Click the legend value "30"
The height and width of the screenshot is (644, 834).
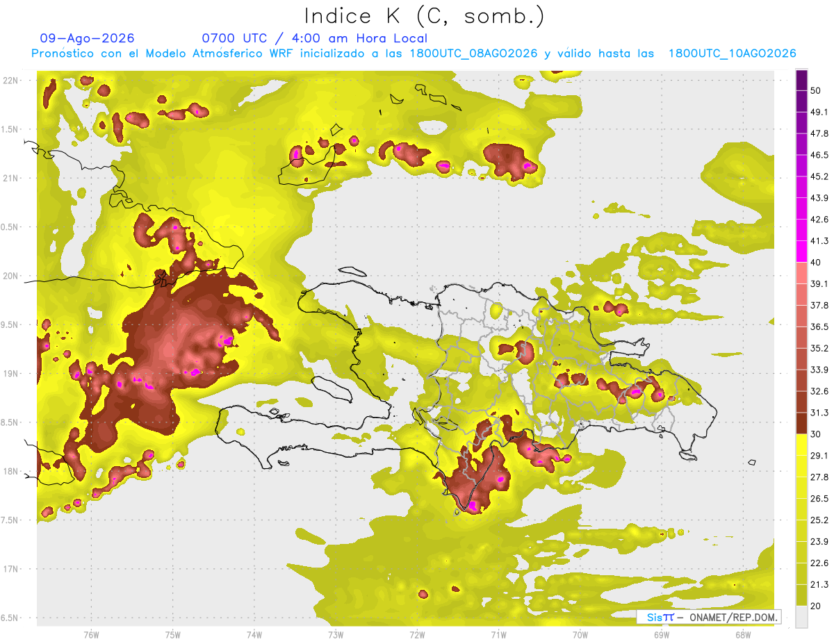pos(816,434)
